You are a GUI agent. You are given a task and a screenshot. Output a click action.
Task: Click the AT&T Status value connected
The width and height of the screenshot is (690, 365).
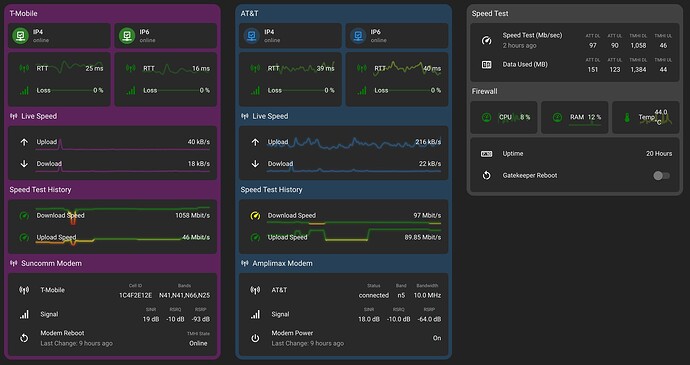tap(374, 295)
